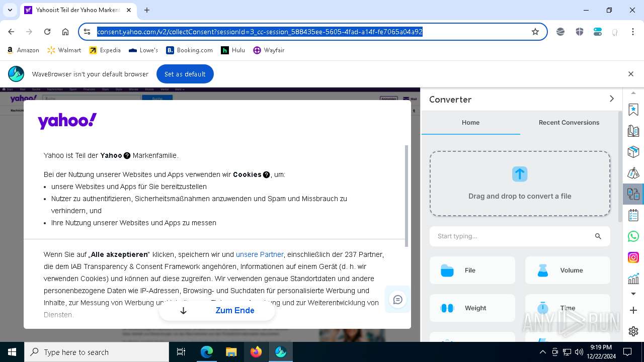The image size is (644, 362).
Task: Open the reading book sidebar icon
Action: (633, 131)
